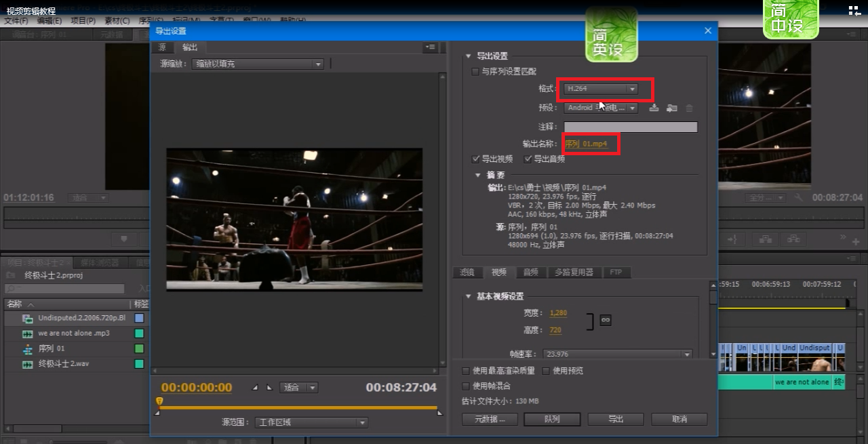Screen dimensions: 868x444
Task: Click the we are not alone .mp3 audio icon
Action: coord(27,334)
